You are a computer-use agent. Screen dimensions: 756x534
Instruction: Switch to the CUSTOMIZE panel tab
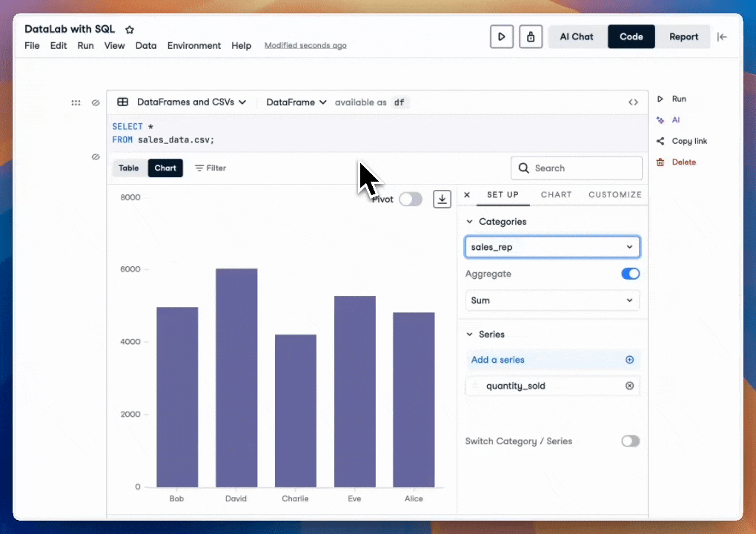(x=614, y=195)
